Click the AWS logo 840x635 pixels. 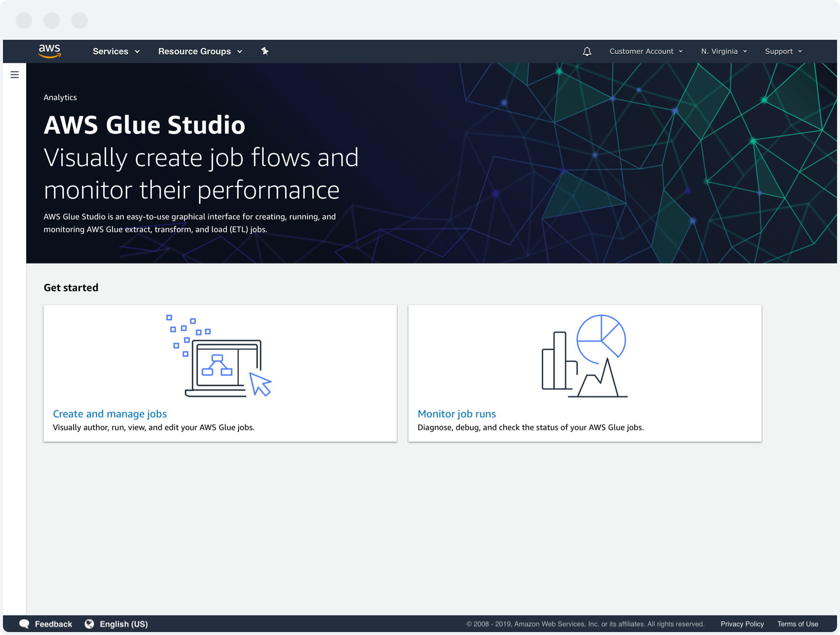tap(50, 51)
